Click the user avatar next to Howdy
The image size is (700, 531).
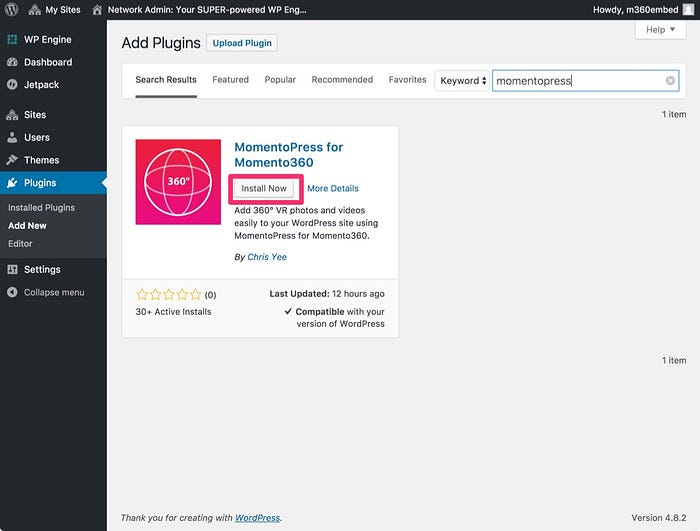pos(688,9)
